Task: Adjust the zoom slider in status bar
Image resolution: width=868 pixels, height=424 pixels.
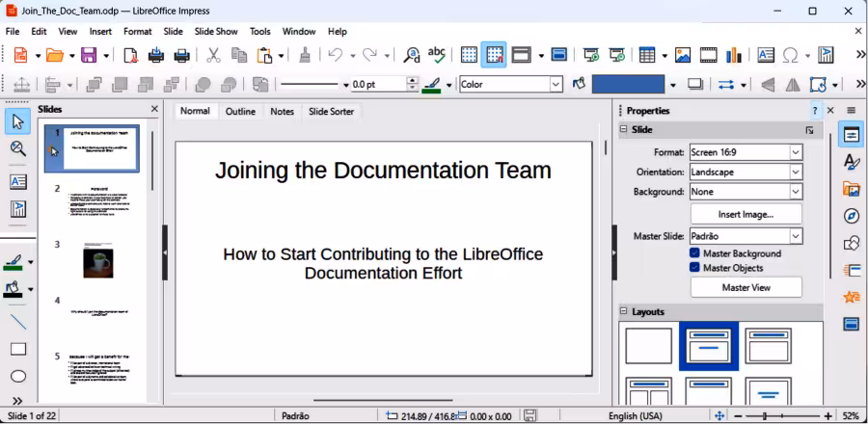Action: pos(781,415)
